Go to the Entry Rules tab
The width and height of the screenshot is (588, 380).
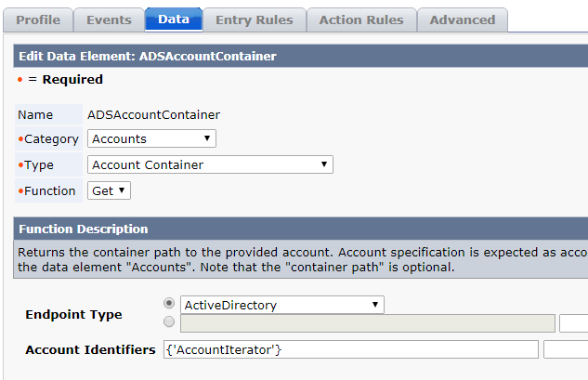255,20
